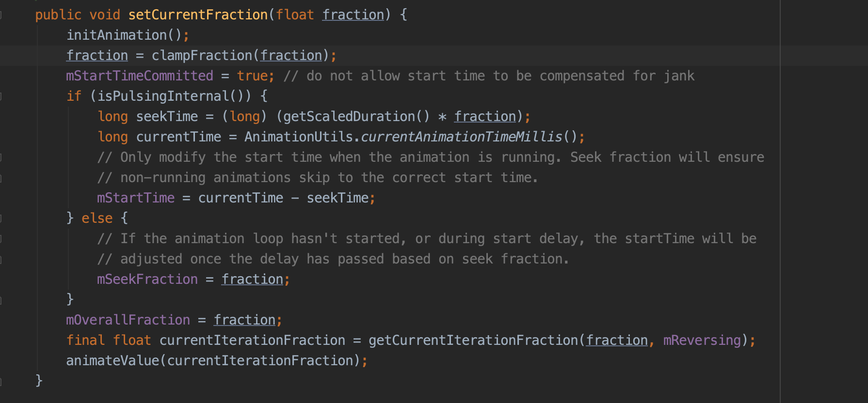
Task: Fold the 'Only modify the start time' comment
Action: tap(1, 157)
